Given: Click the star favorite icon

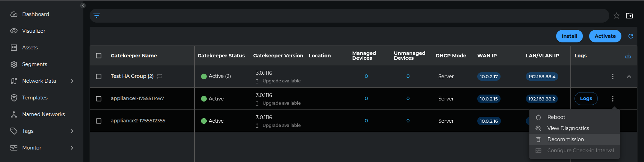Looking at the screenshot, I should click(x=616, y=16).
